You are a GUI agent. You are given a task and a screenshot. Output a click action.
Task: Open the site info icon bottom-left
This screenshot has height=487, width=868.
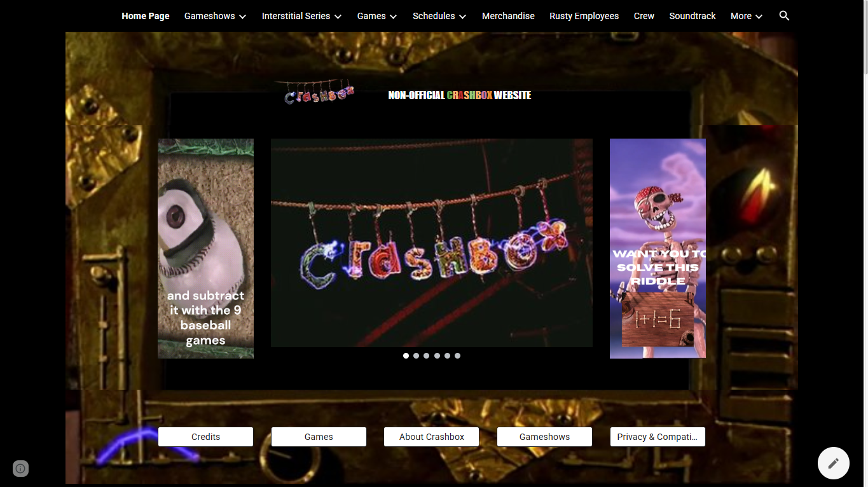coord(20,469)
